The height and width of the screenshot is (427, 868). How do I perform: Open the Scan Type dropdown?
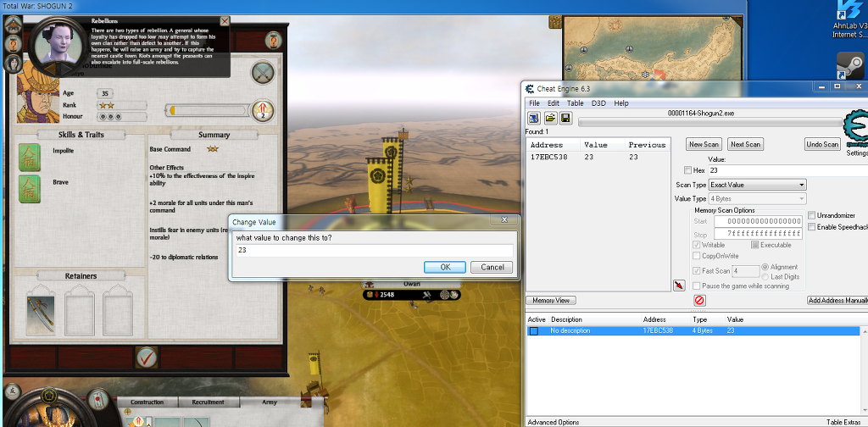point(757,185)
